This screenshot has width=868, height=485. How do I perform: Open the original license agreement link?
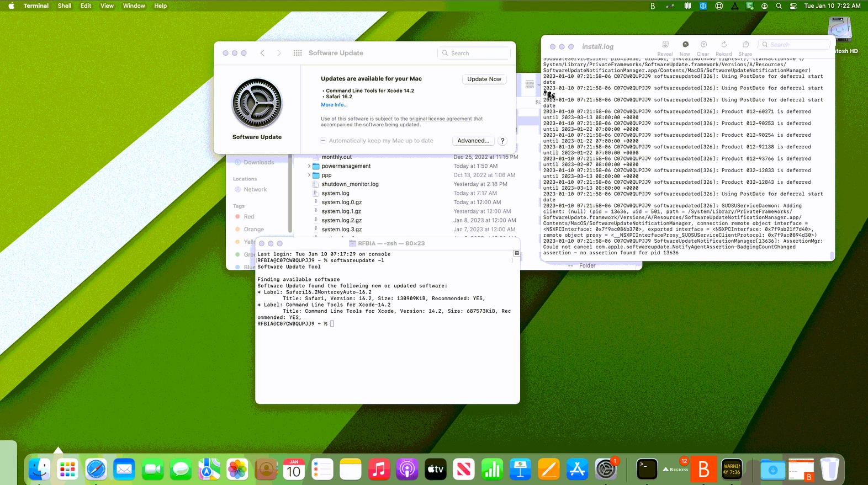[x=440, y=119]
